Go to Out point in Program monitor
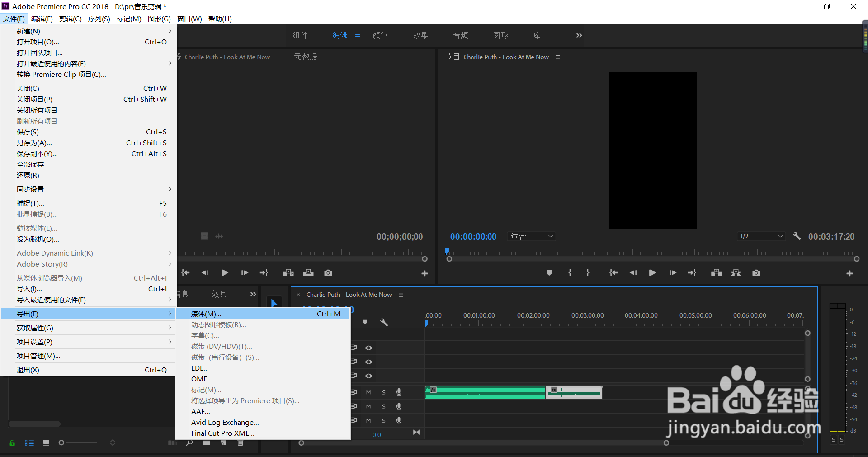Screen dimensions: 868x457 click(x=692, y=273)
